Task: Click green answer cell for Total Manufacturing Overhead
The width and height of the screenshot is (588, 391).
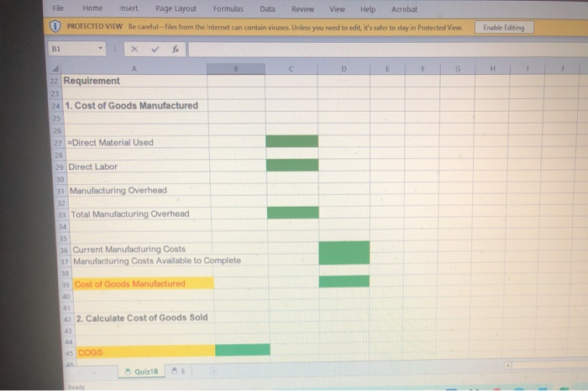Action: (293, 213)
